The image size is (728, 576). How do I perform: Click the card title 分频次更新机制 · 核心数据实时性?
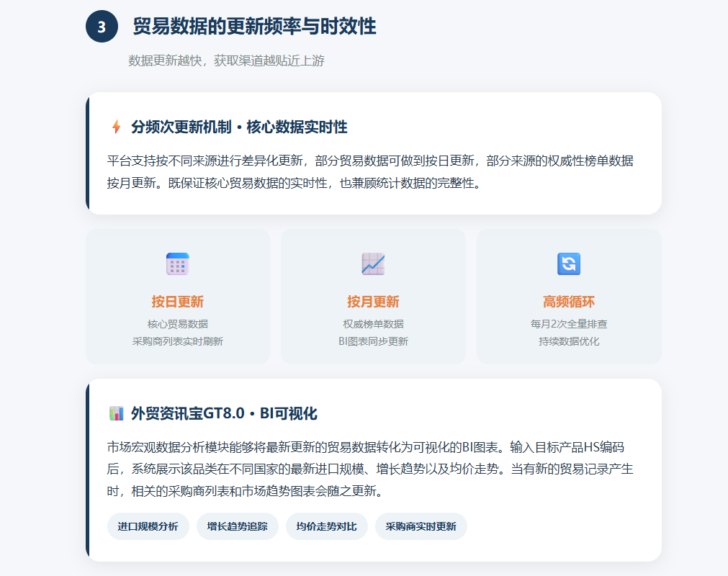(x=239, y=127)
